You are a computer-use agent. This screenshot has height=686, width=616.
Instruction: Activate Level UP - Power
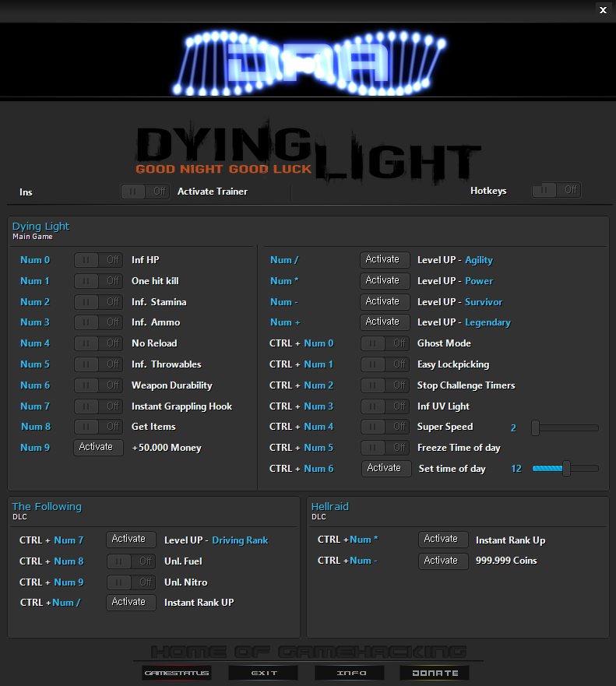385,281
